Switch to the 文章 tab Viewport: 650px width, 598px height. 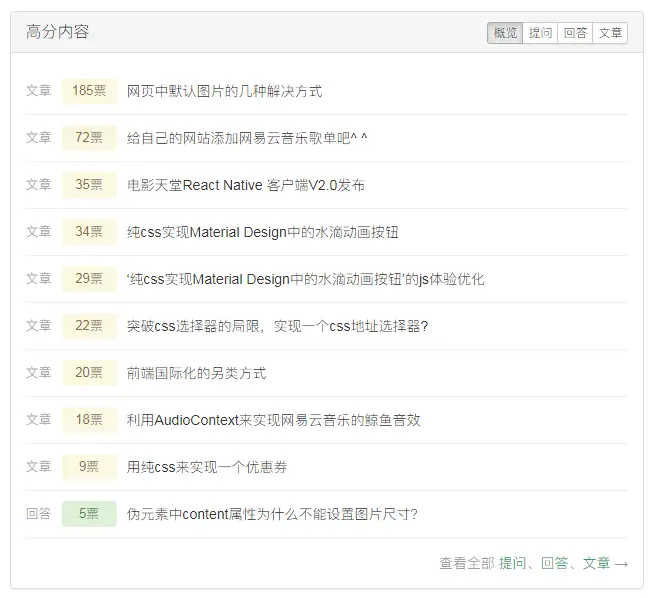pyautogui.click(x=610, y=33)
